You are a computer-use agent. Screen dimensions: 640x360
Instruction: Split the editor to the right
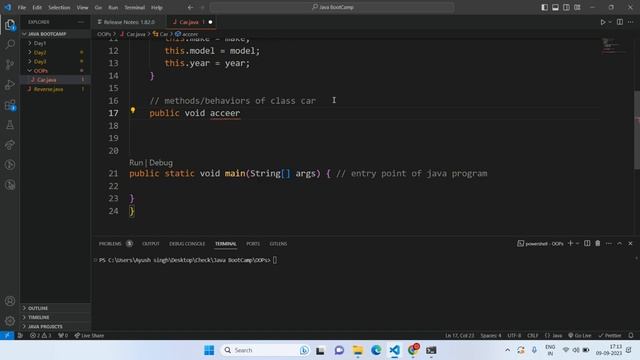(620, 22)
